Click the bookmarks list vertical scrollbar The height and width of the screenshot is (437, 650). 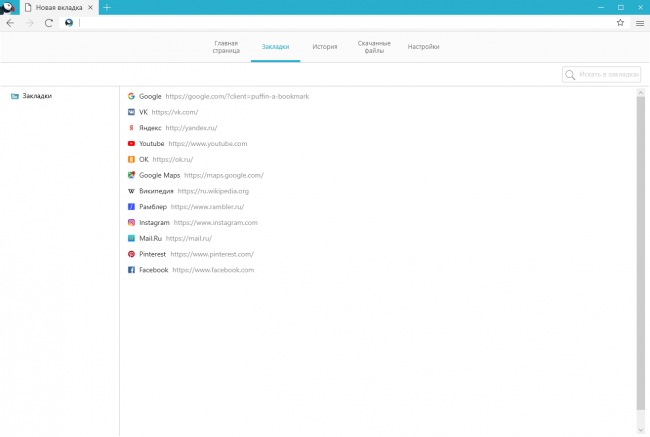[x=640, y=253]
